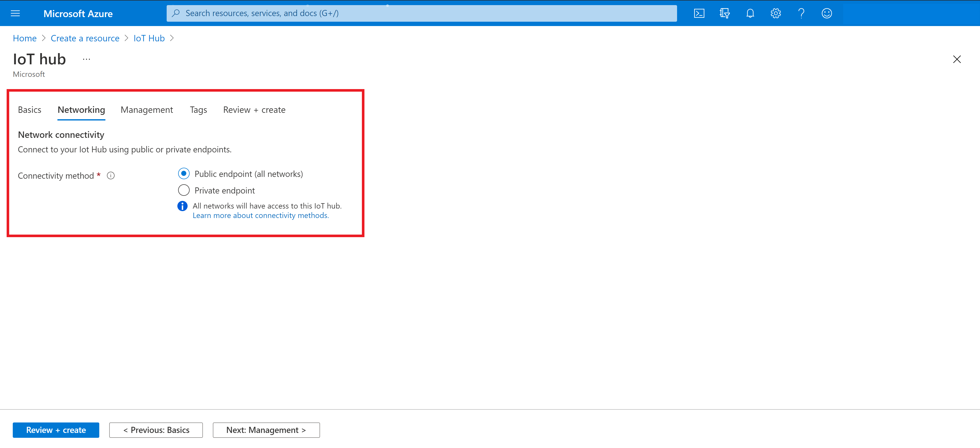Open the portal hamburger menu
This screenshot has width=980, height=448.
15,13
